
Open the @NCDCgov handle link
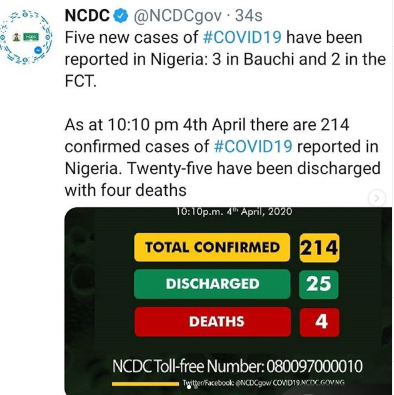click(177, 16)
